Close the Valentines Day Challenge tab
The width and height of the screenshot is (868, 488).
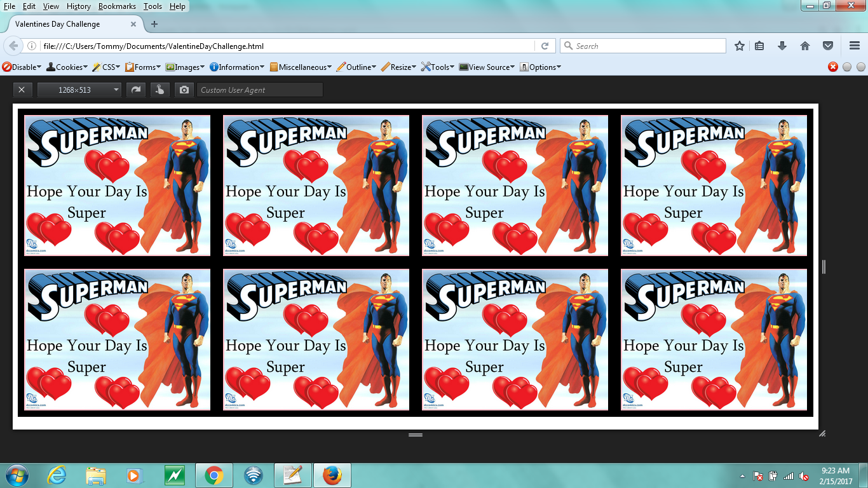pyautogui.click(x=133, y=24)
